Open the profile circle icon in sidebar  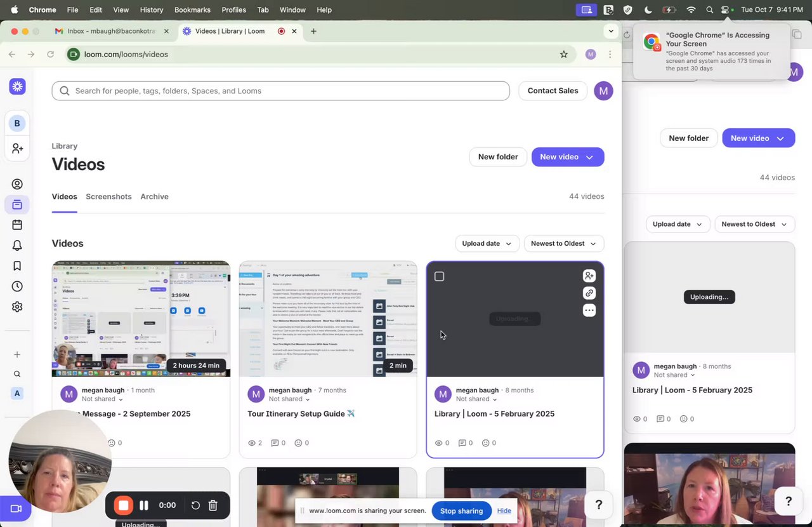17,184
